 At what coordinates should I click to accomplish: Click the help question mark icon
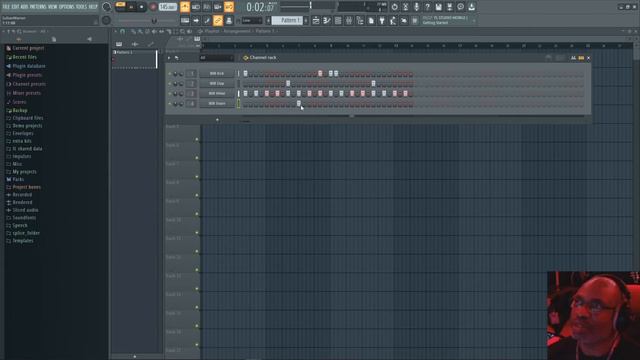(x=427, y=7)
